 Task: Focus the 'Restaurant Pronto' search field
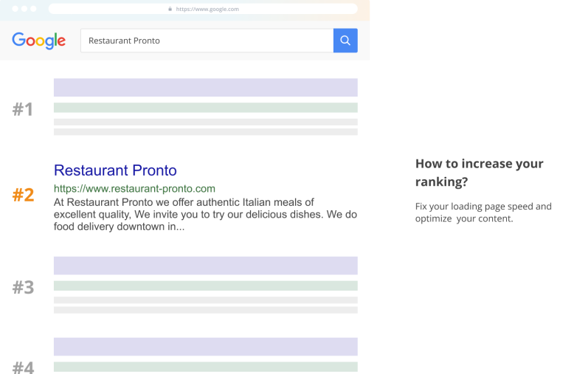(207, 41)
